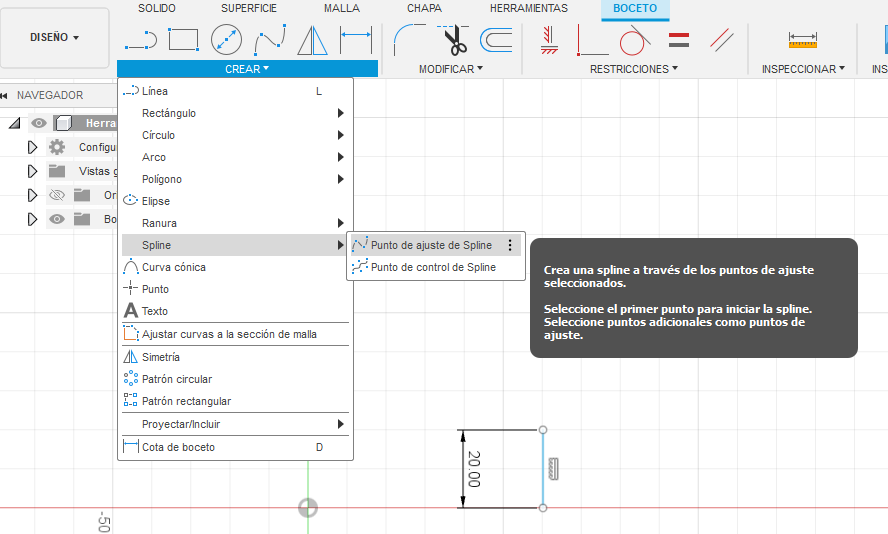The width and height of the screenshot is (888, 534).
Task: Apply the Perpendicular constraint icon
Action: click(x=592, y=40)
